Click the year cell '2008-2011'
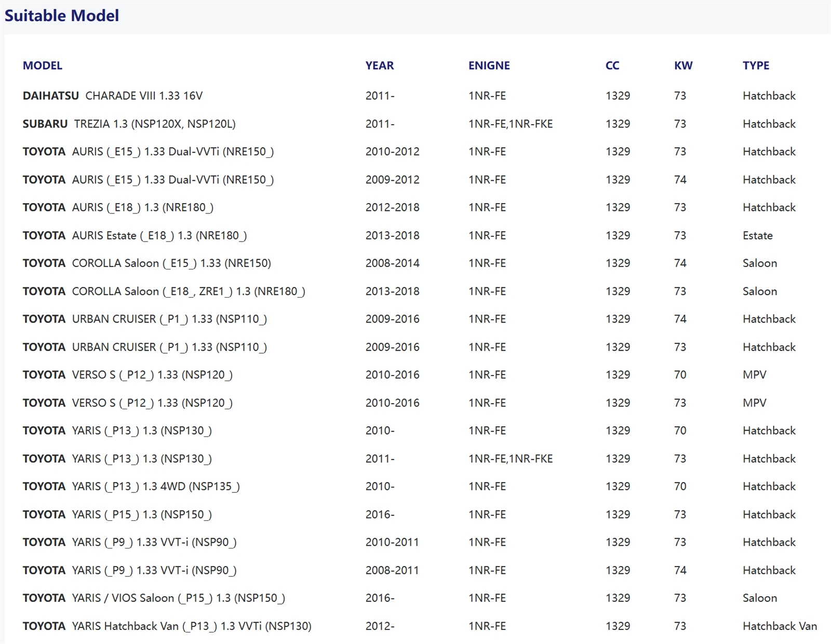Viewport: 831px width, 644px height. click(392, 570)
